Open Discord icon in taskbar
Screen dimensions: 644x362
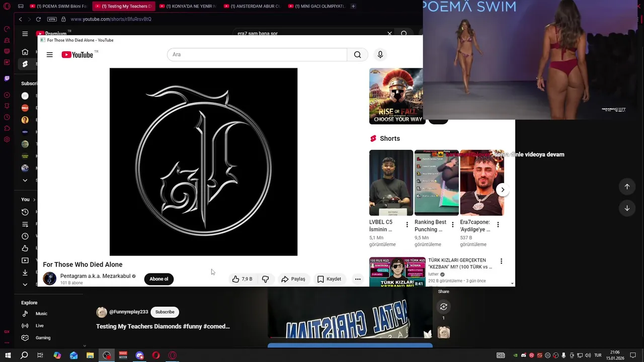(x=139, y=355)
